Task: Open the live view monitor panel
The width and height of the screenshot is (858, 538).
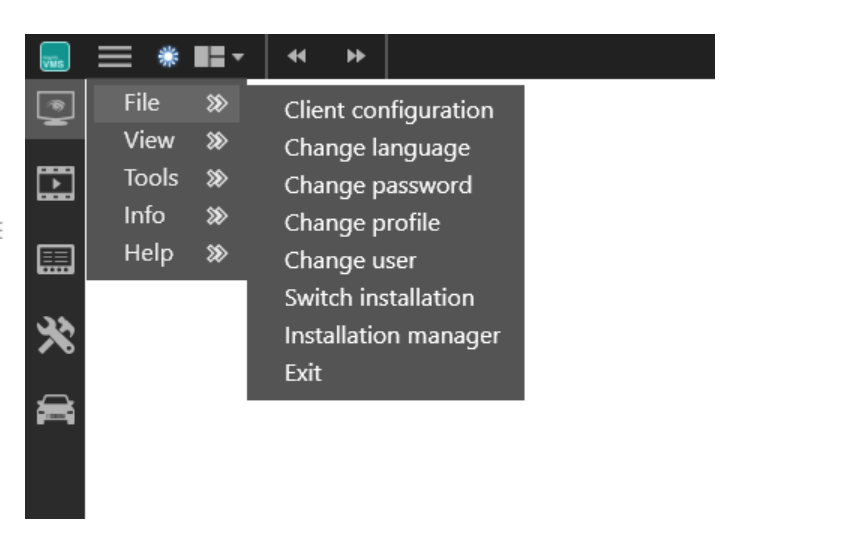Action: point(55,107)
